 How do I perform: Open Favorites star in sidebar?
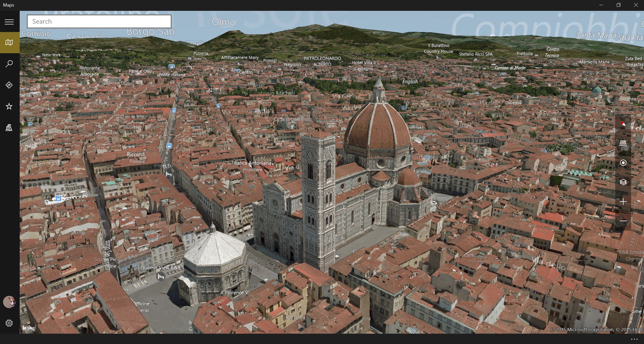point(9,106)
